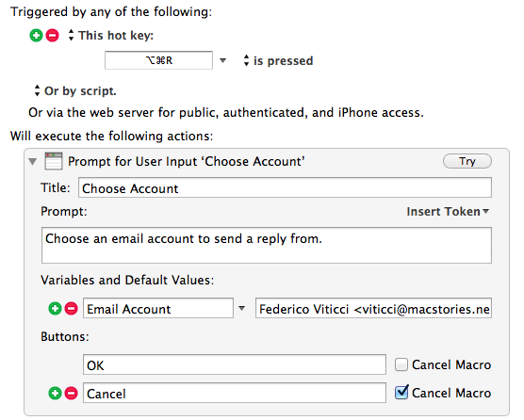The image size is (524, 420).
Task: Uncheck Cancel Macro for the Cancel button
Action: tap(401, 393)
